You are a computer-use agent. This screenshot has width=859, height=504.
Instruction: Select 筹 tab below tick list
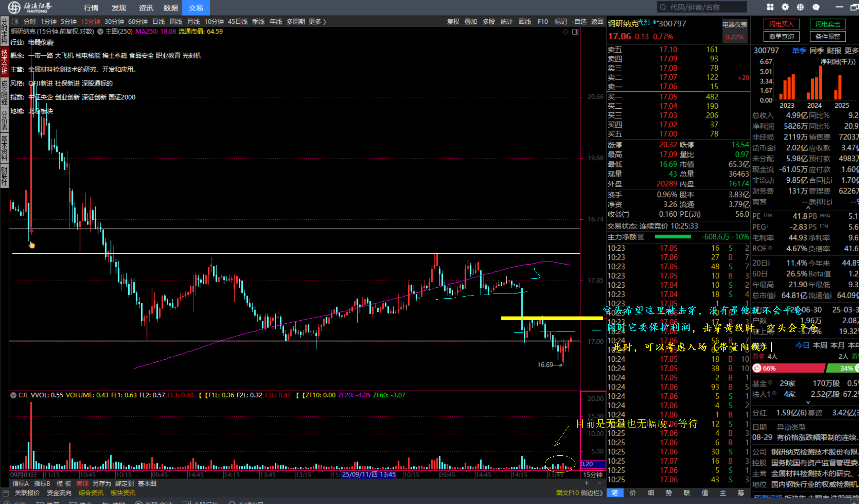[741, 493]
